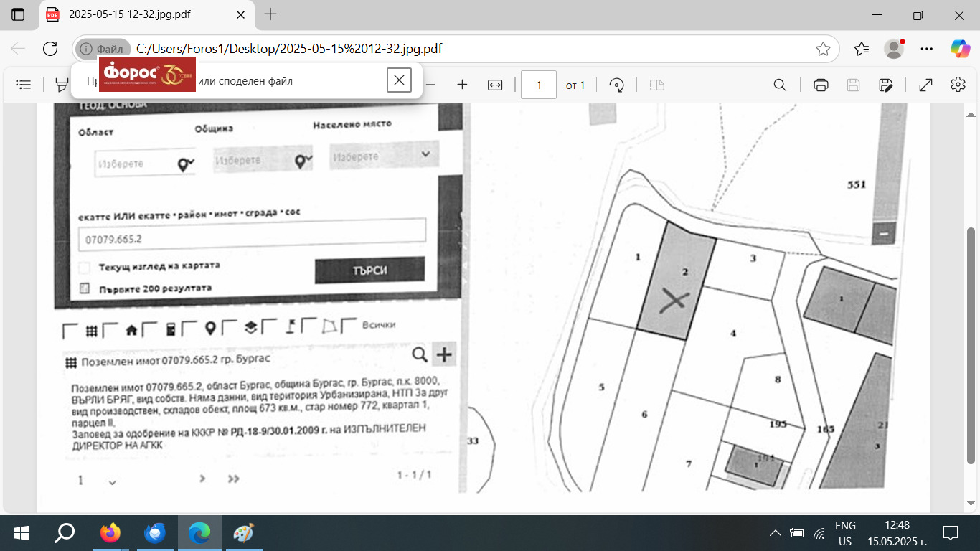The width and height of the screenshot is (980, 551).
Task: Open the PDF table of contents panel
Action: point(24,85)
